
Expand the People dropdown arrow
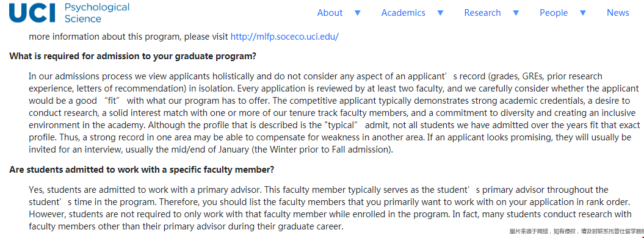click(x=583, y=13)
